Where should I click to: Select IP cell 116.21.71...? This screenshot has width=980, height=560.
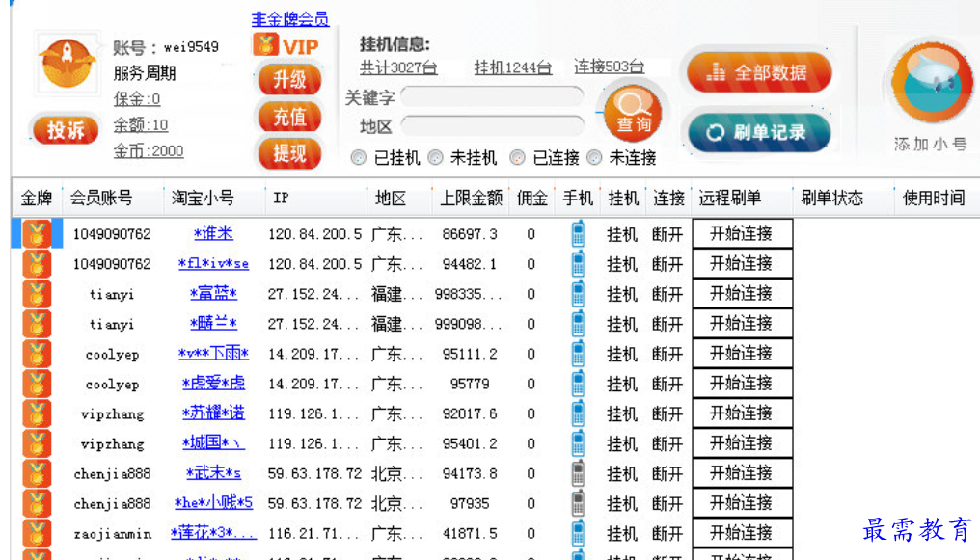313,534
